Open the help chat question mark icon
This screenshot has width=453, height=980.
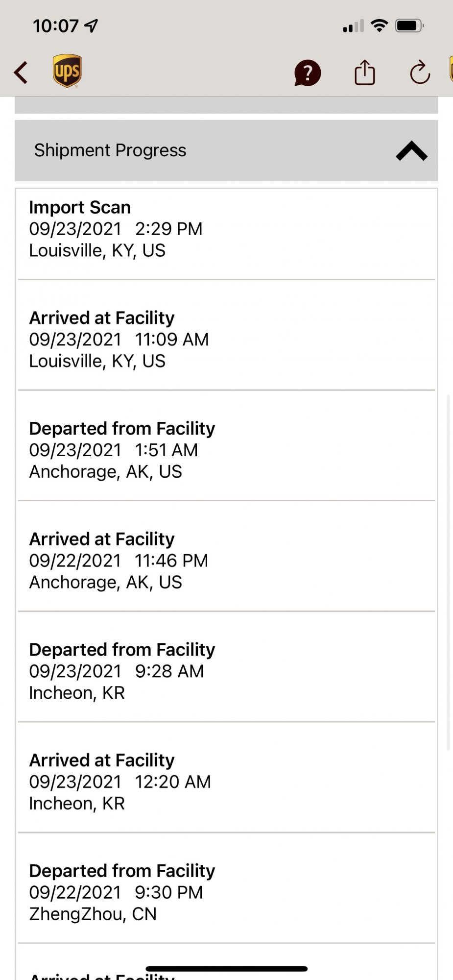point(307,73)
